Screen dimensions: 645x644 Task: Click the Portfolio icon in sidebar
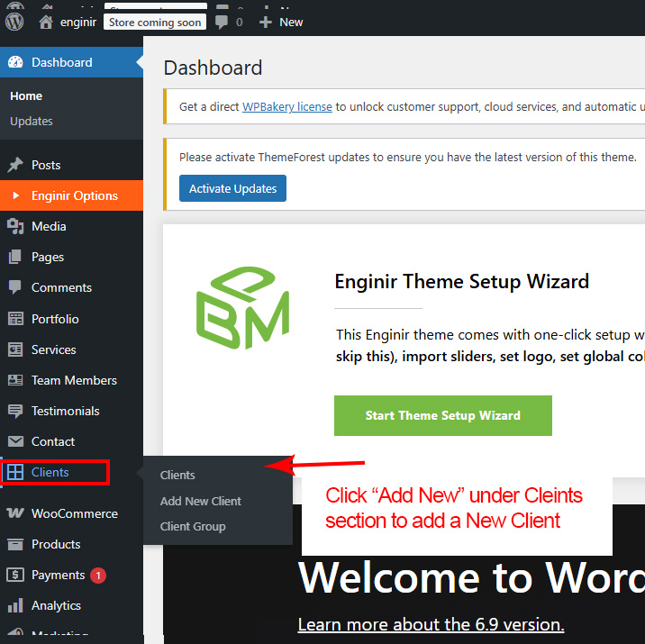pos(15,319)
